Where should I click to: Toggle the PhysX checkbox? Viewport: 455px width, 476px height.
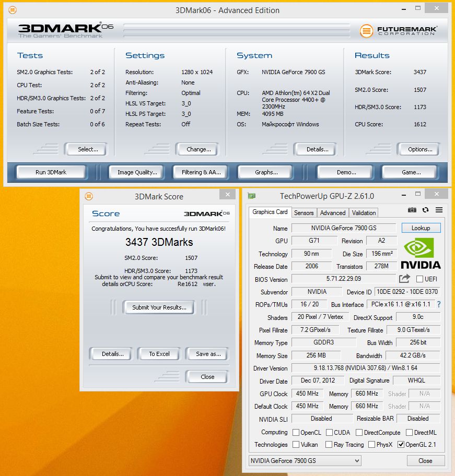[371, 445]
